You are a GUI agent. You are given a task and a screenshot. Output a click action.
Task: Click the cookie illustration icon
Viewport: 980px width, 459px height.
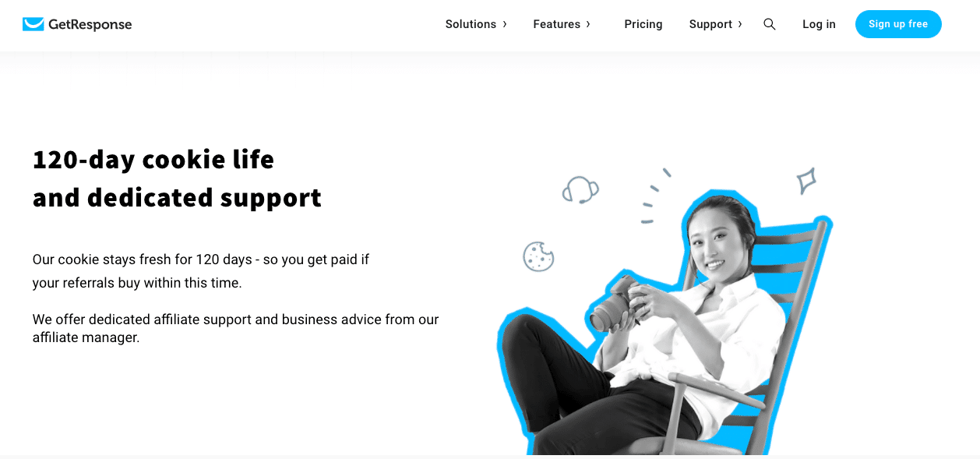pyautogui.click(x=538, y=256)
